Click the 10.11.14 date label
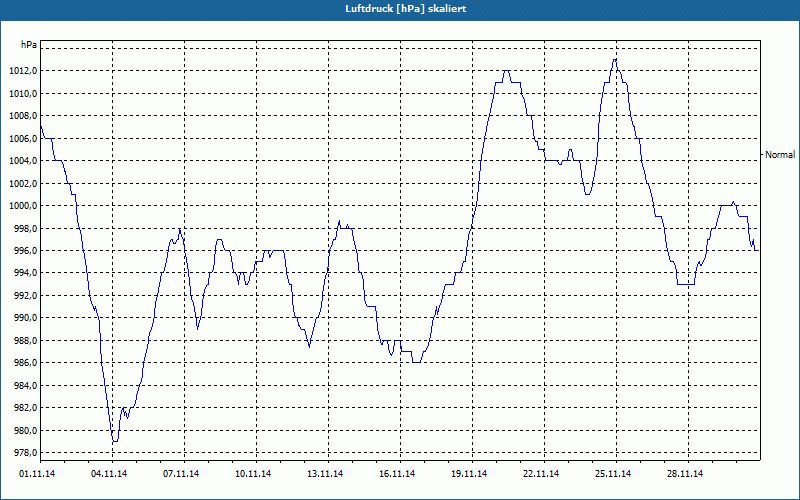Viewport: 800px width, 500px height. [x=253, y=474]
